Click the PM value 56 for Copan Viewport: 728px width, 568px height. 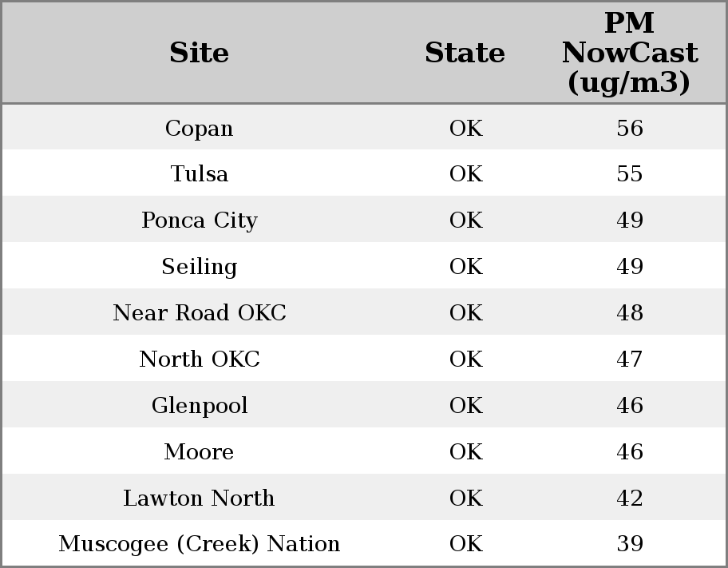tap(629, 128)
